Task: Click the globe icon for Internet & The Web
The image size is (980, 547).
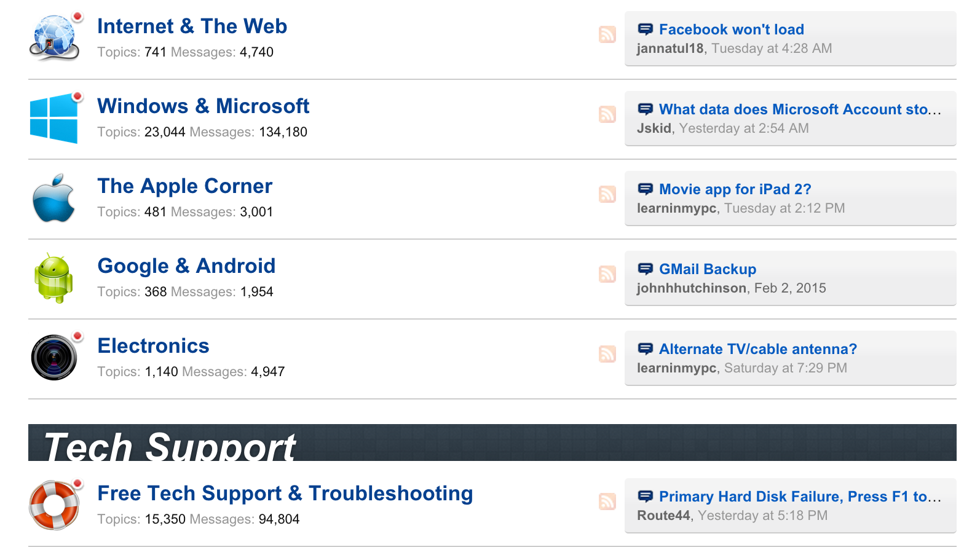Action: coord(54,38)
